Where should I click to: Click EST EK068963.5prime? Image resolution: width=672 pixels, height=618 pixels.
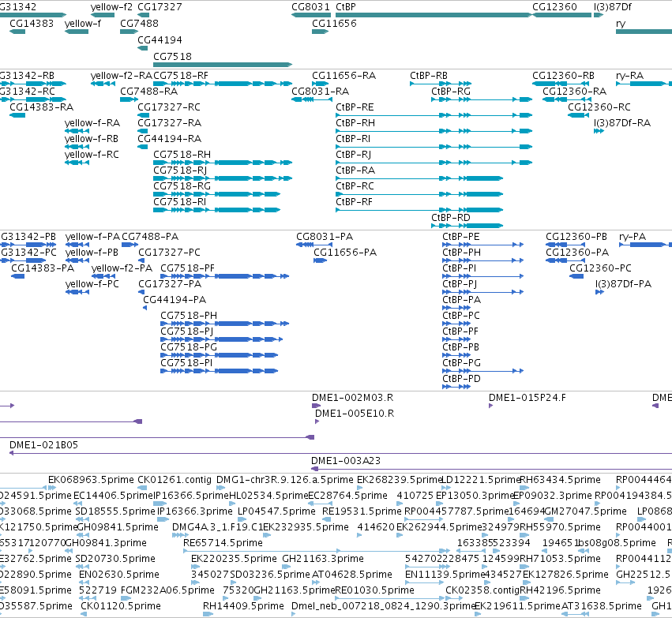[91, 480]
